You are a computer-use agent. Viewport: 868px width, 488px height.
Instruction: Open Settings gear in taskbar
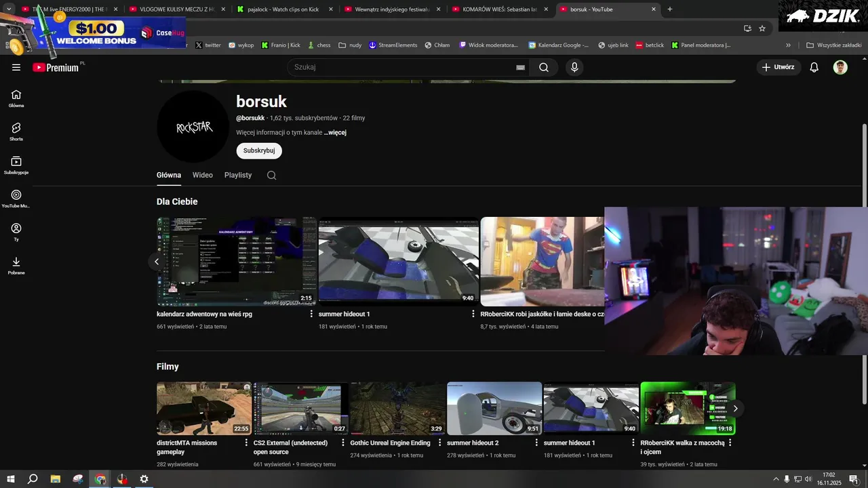pos(144,479)
